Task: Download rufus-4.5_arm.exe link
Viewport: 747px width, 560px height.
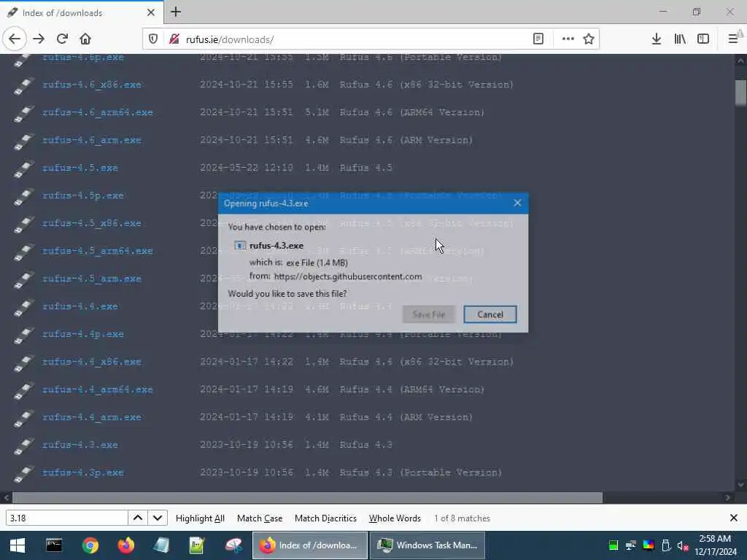Action: click(91, 279)
